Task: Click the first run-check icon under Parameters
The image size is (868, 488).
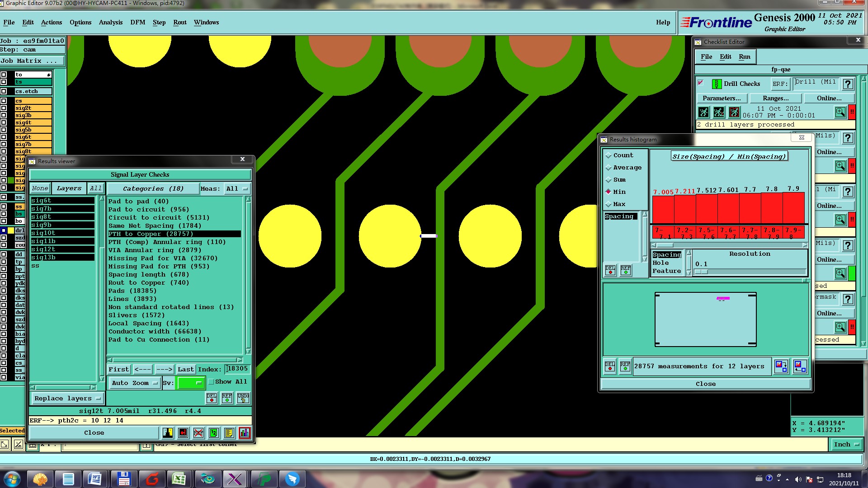Action: coord(703,112)
